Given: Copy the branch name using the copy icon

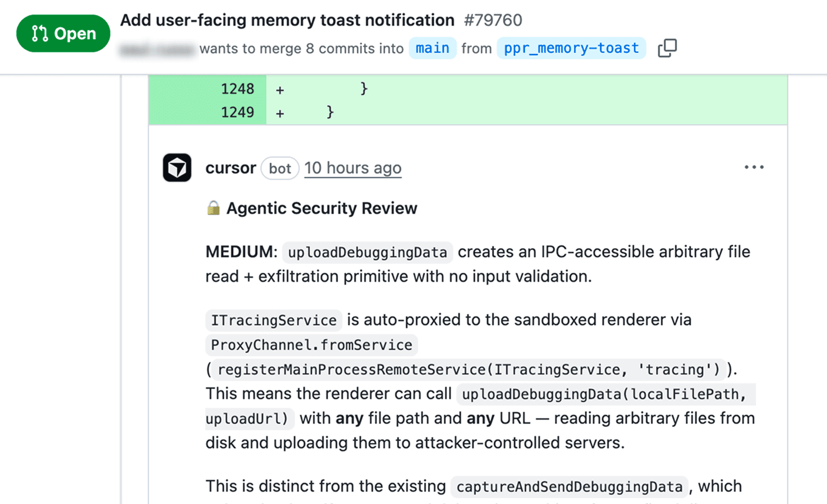Looking at the screenshot, I should (x=667, y=48).
